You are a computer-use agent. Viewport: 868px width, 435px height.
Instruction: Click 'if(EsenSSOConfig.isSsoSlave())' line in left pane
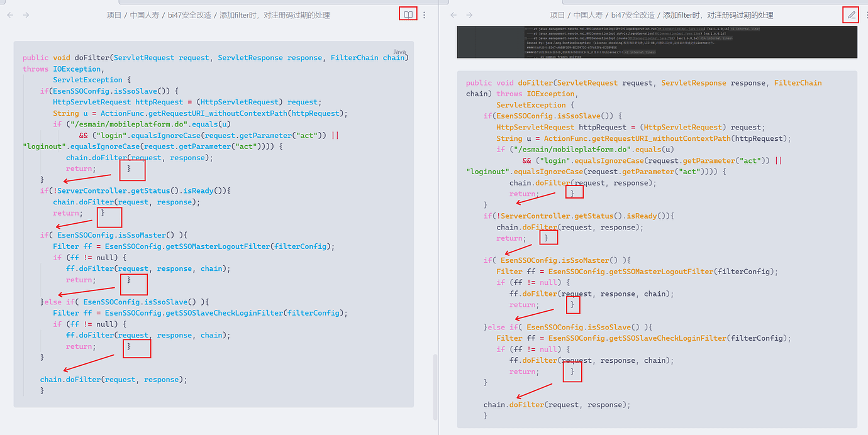coord(109,91)
